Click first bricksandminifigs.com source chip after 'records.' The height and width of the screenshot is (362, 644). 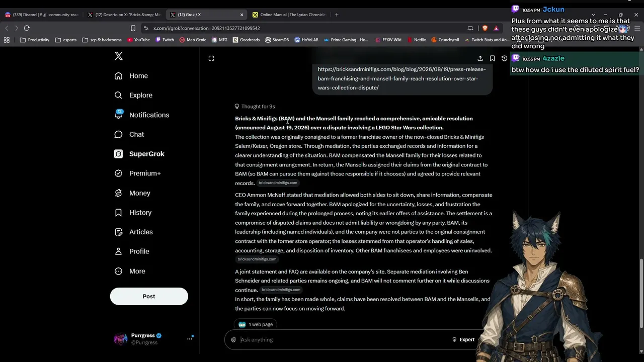pyautogui.click(x=278, y=183)
